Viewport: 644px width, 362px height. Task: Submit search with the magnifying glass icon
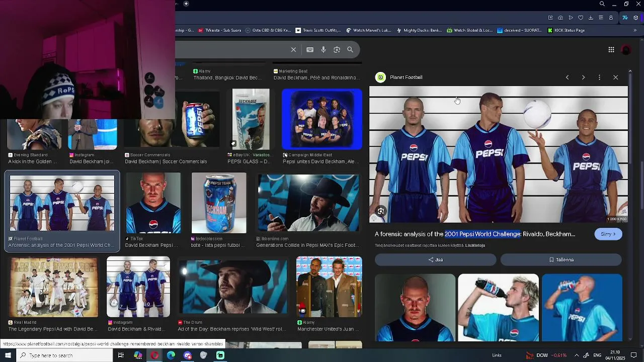point(350,50)
